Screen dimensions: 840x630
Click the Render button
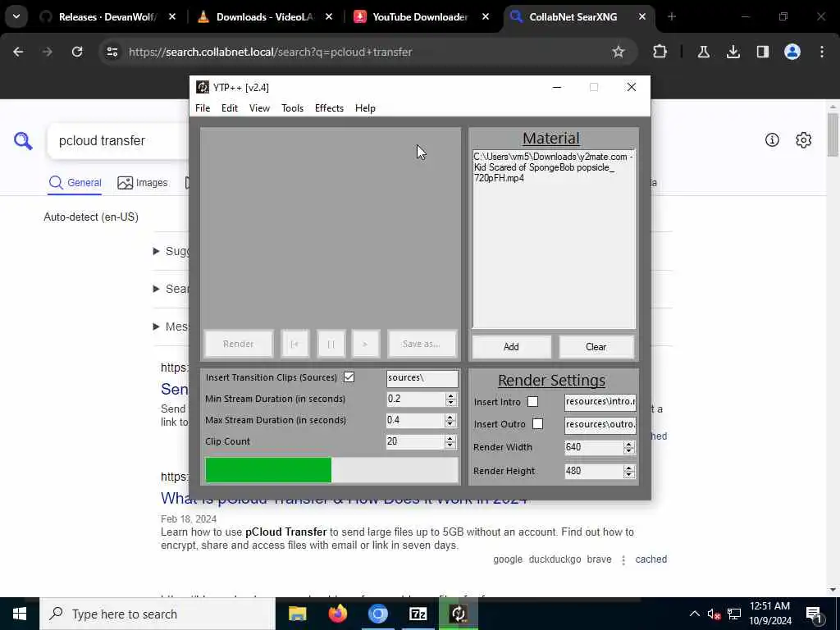[x=239, y=344]
